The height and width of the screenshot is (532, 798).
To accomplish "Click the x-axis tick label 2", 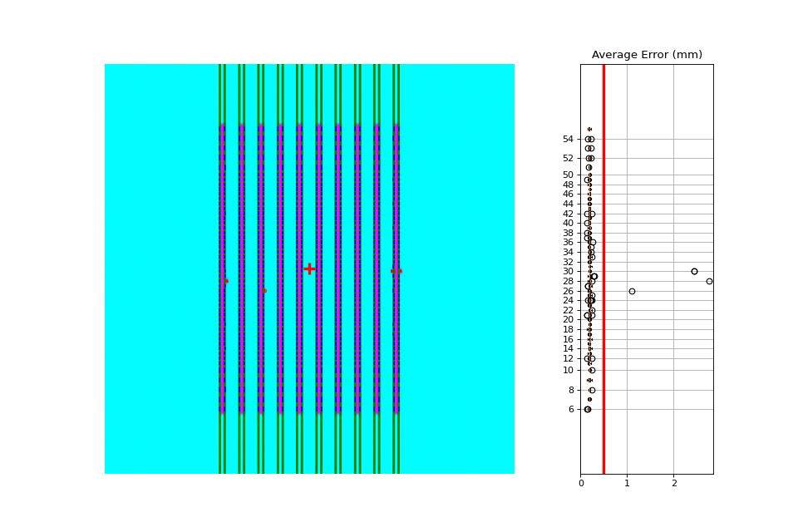I will tap(674, 483).
